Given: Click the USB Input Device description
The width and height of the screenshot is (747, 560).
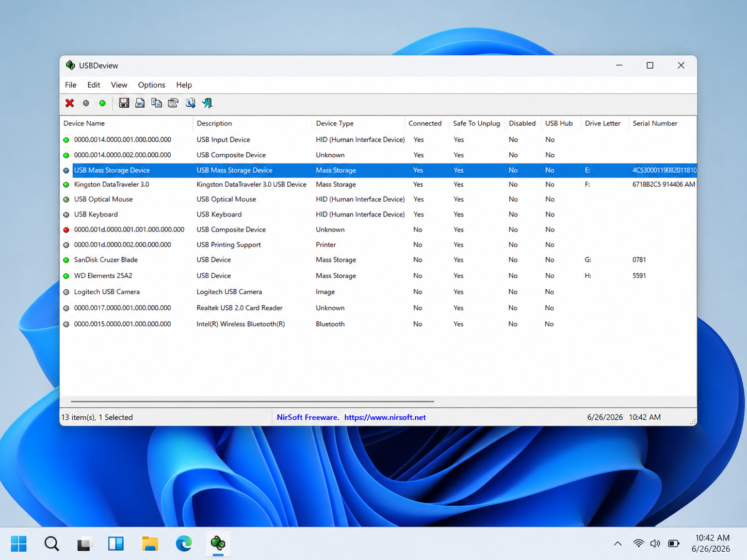Looking at the screenshot, I should [223, 140].
